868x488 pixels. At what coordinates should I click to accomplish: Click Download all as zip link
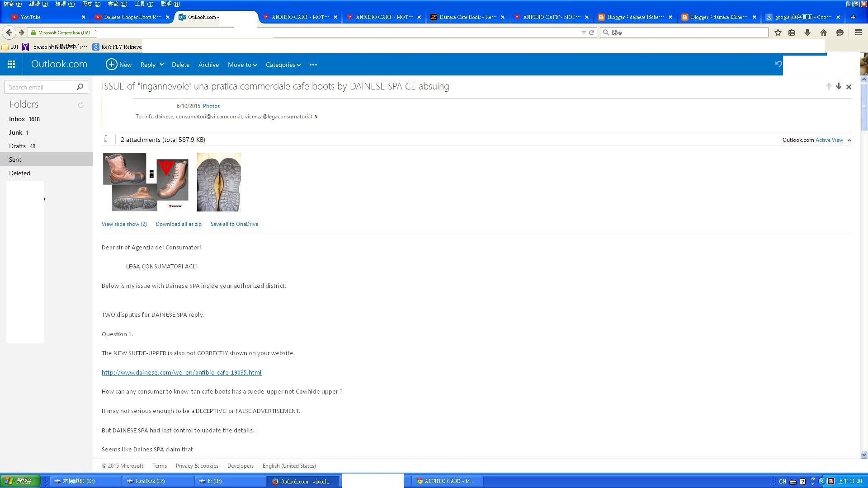point(179,224)
